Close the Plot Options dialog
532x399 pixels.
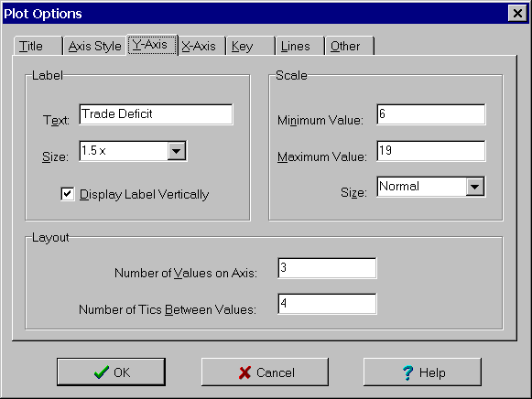[x=517, y=14]
